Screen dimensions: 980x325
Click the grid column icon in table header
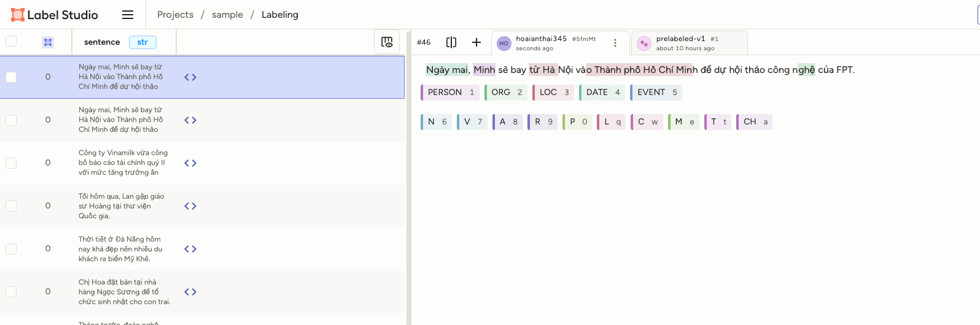click(x=48, y=42)
